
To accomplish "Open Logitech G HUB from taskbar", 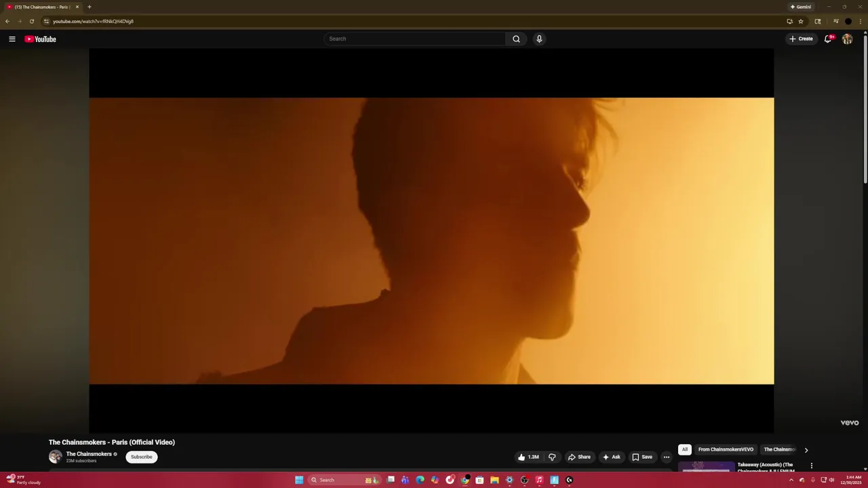I will (x=569, y=480).
